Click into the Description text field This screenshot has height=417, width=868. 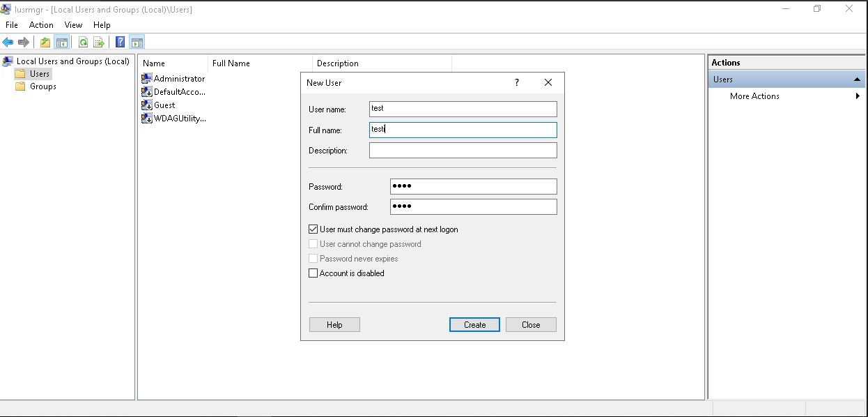pos(463,151)
